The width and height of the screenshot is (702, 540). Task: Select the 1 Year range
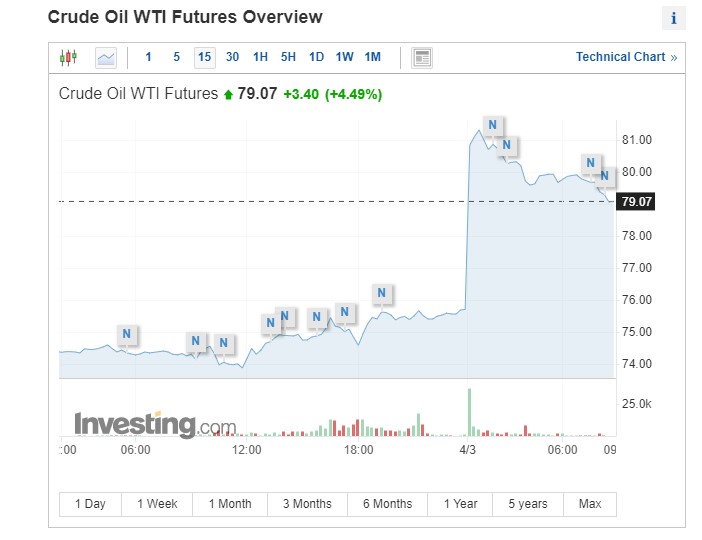[x=460, y=504]
